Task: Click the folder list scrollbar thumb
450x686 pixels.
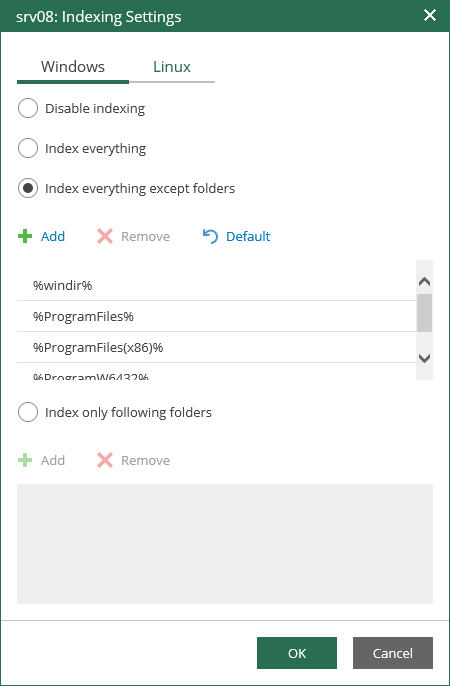Action: pyautogui.click(x=424, y=313)
